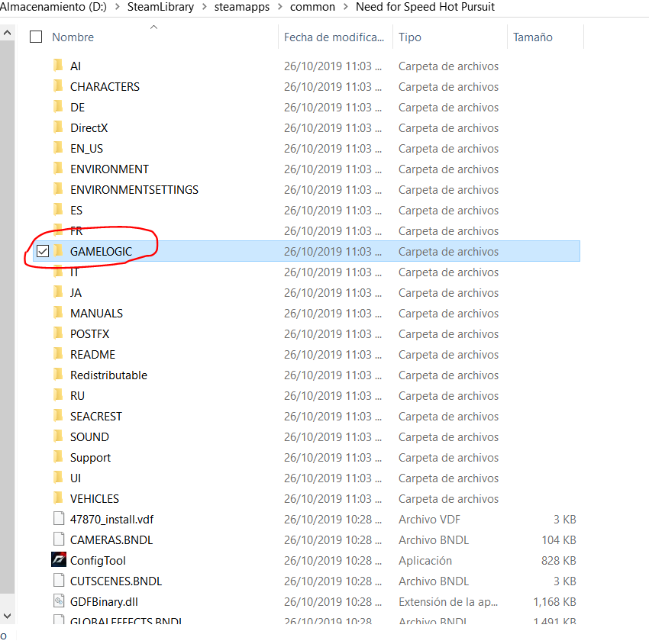This screenshot has height=644, width=649.
Task: Sort by Fecha de modificación column
Action: click(334, 37)
